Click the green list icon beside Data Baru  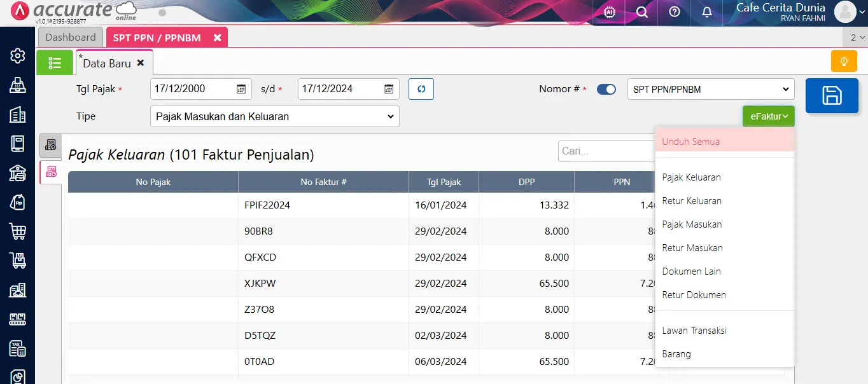[55, 62]
